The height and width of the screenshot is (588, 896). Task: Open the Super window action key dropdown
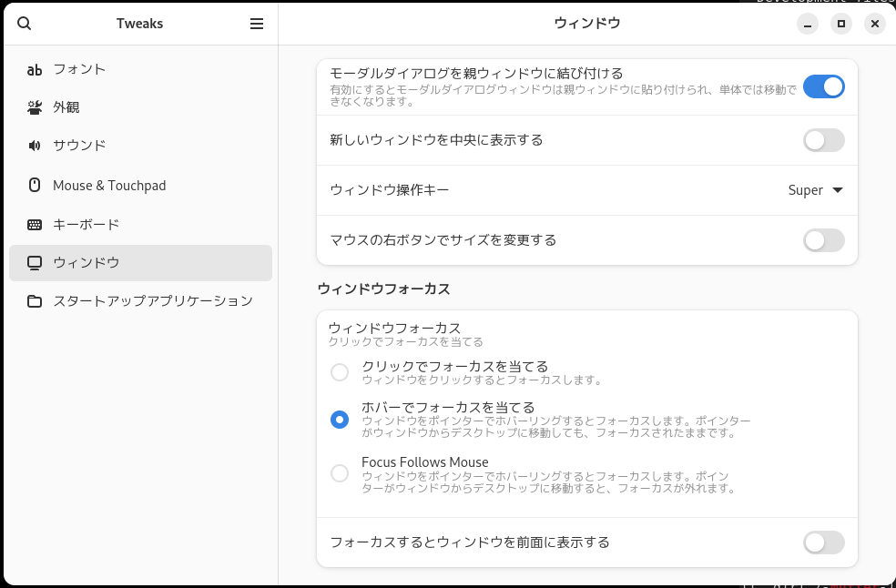pos(816,190)
